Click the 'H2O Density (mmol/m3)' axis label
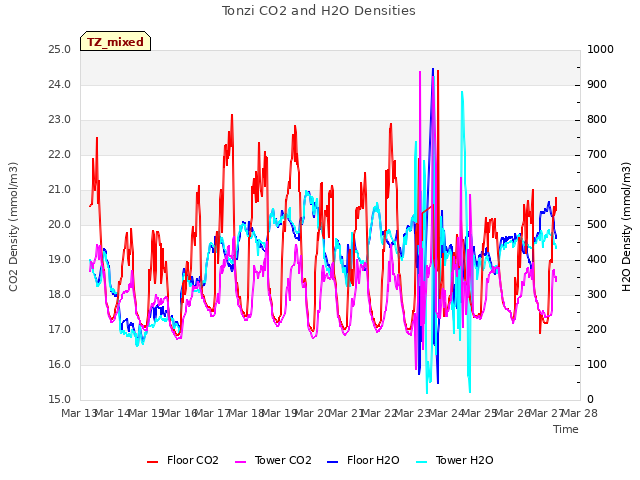Viewport: 640px width, 480px height. coord(626,227)
